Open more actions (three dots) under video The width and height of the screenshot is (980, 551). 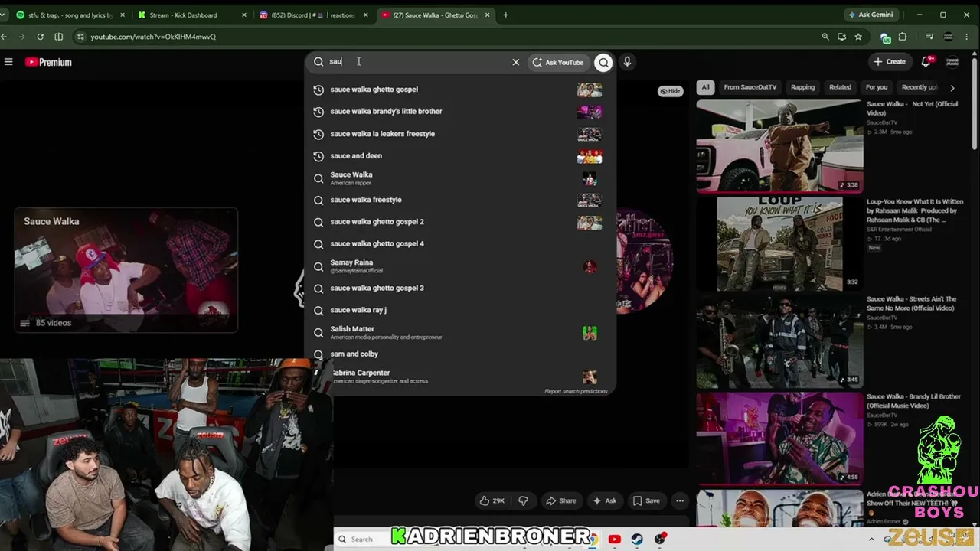(680, 501)
